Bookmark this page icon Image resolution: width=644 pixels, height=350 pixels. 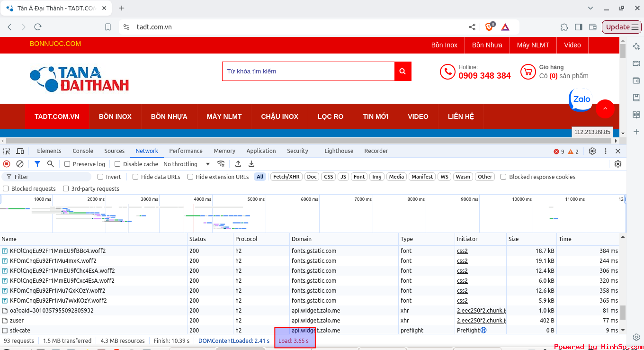click(x=108, y=27)
